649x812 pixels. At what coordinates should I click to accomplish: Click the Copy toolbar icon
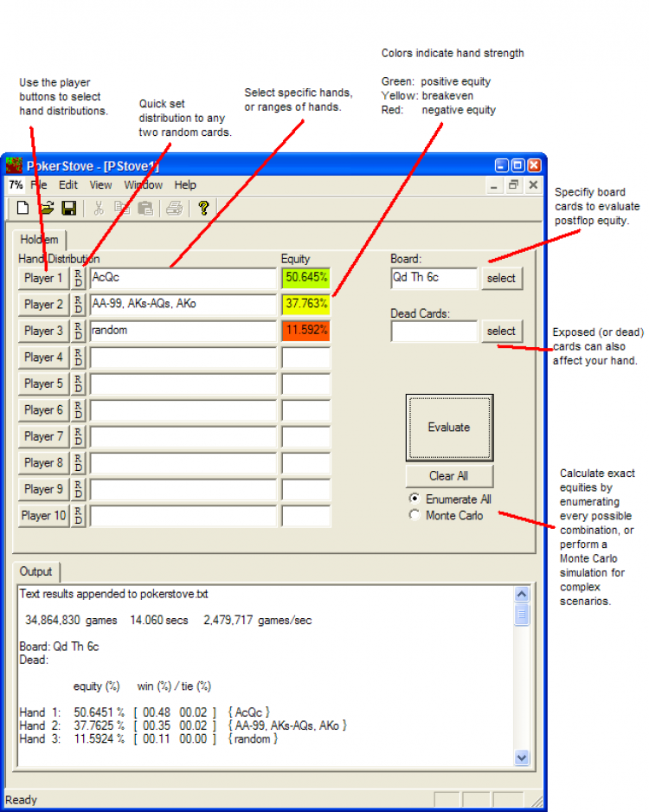pos(122,208)
